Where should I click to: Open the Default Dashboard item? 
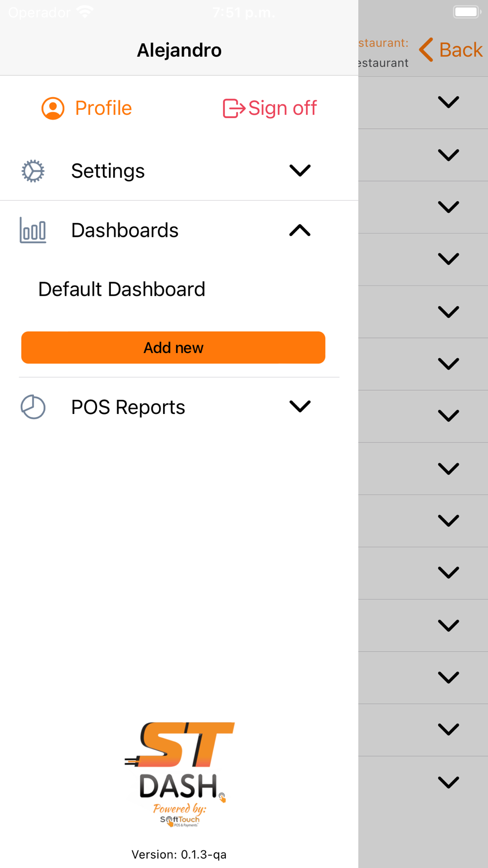(x=122, y=289)
